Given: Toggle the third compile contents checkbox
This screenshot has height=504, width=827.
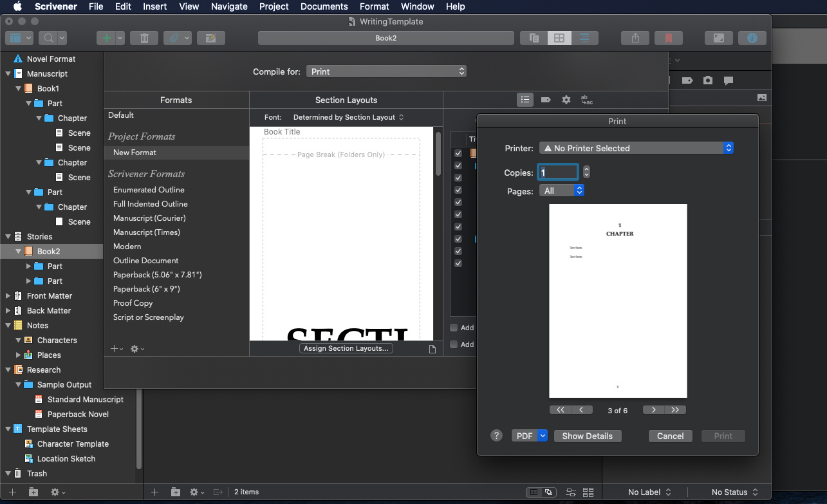Looking at the screenshot, I should point(458,178).
